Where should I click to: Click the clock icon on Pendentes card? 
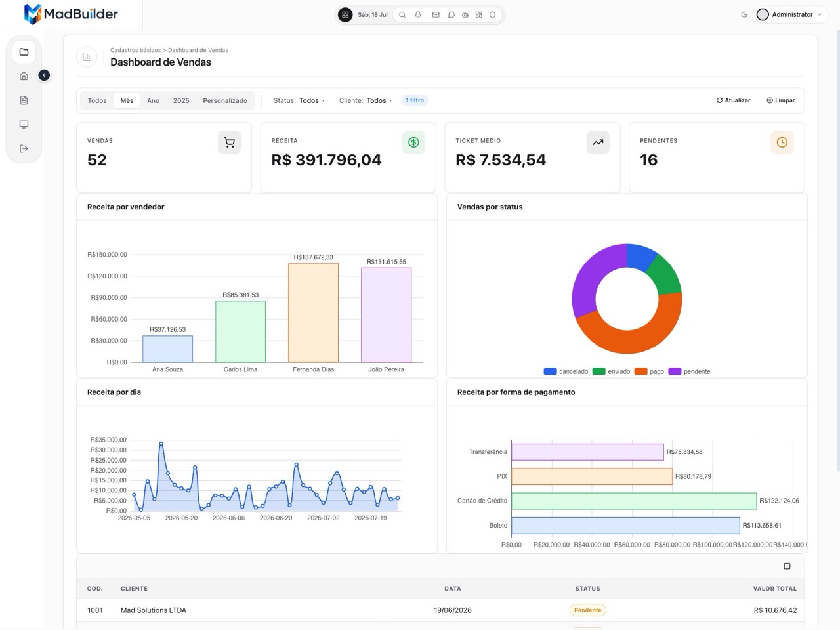click(782, 142)
